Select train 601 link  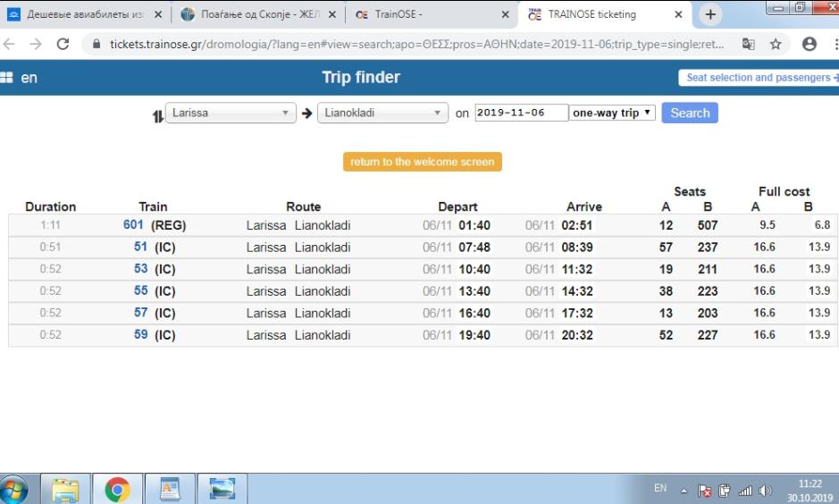133,225
